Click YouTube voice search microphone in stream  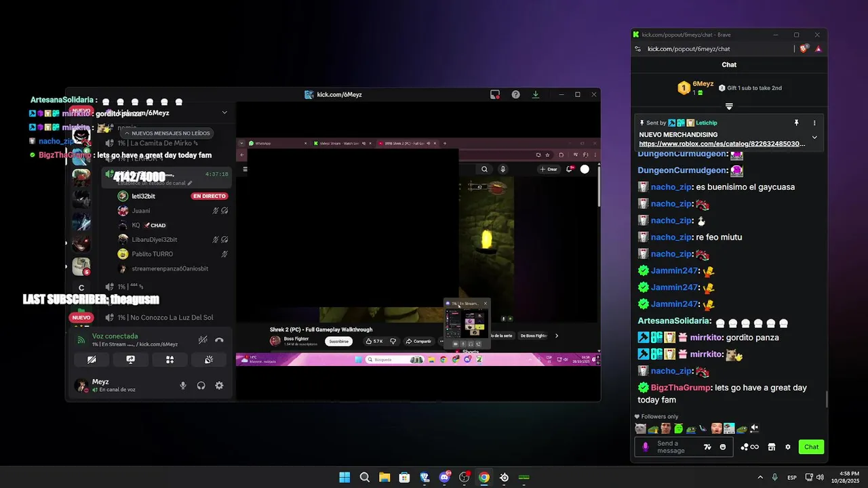coord(502,169)
